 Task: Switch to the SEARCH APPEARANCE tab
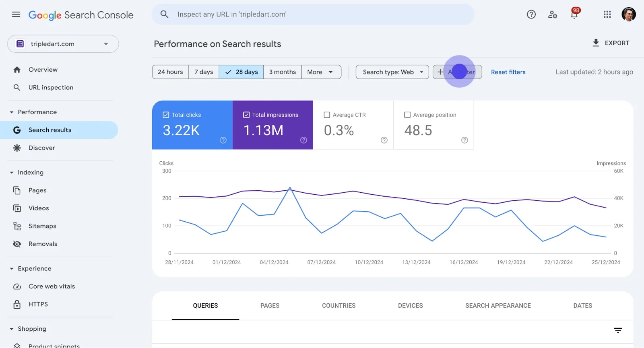(x=498, y=306)
